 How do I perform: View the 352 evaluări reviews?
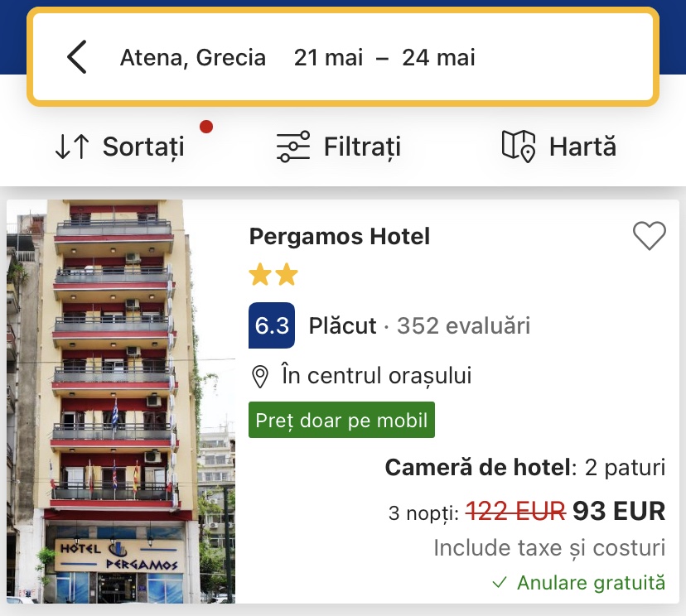pos(463,326)
